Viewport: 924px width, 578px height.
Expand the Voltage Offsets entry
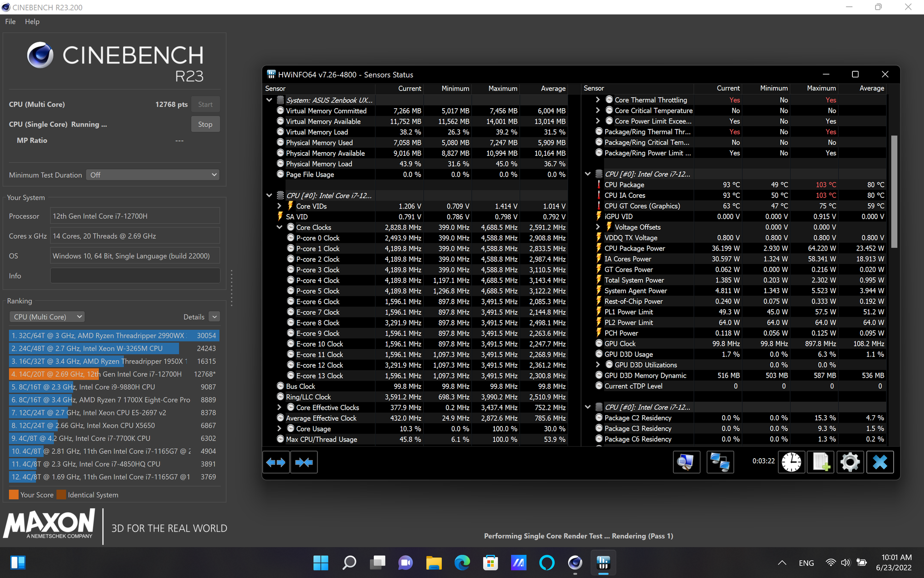pos(597,227)
